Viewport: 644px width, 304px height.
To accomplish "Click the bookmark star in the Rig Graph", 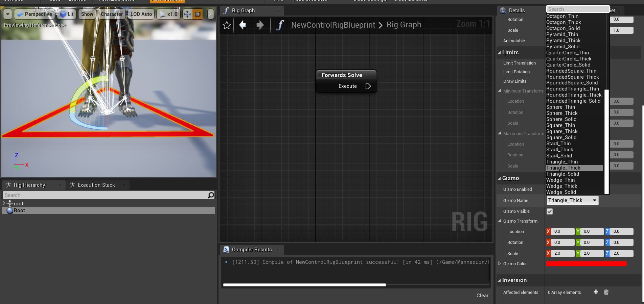I will point(227,25).
